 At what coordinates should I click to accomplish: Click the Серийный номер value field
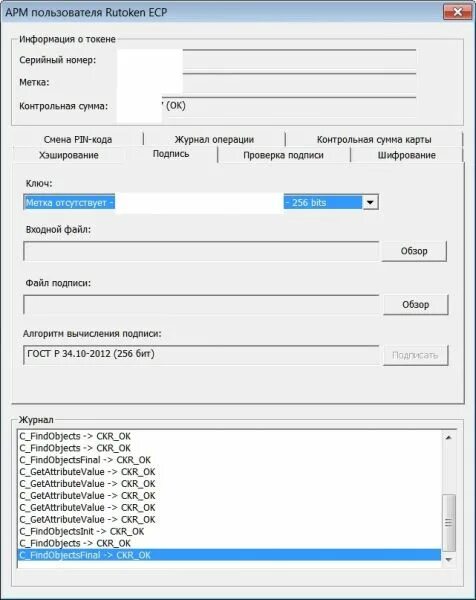[x=266, y=60]
